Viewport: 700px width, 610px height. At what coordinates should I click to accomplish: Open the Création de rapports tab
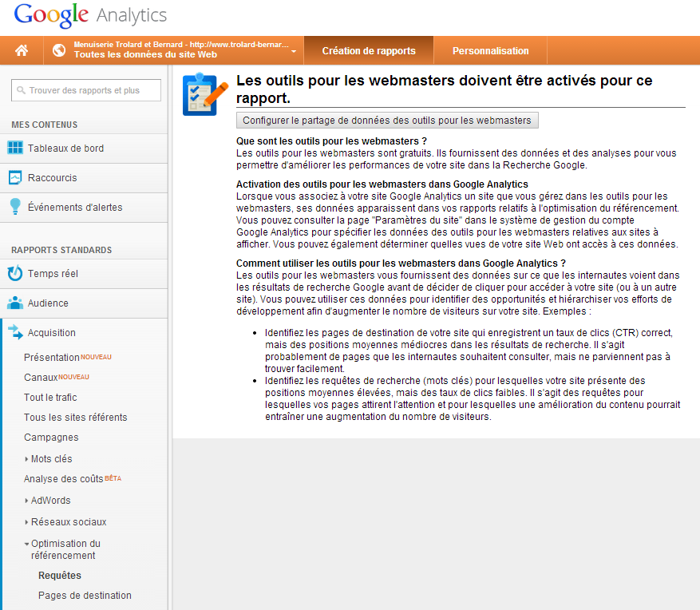[x=369, y=51]
